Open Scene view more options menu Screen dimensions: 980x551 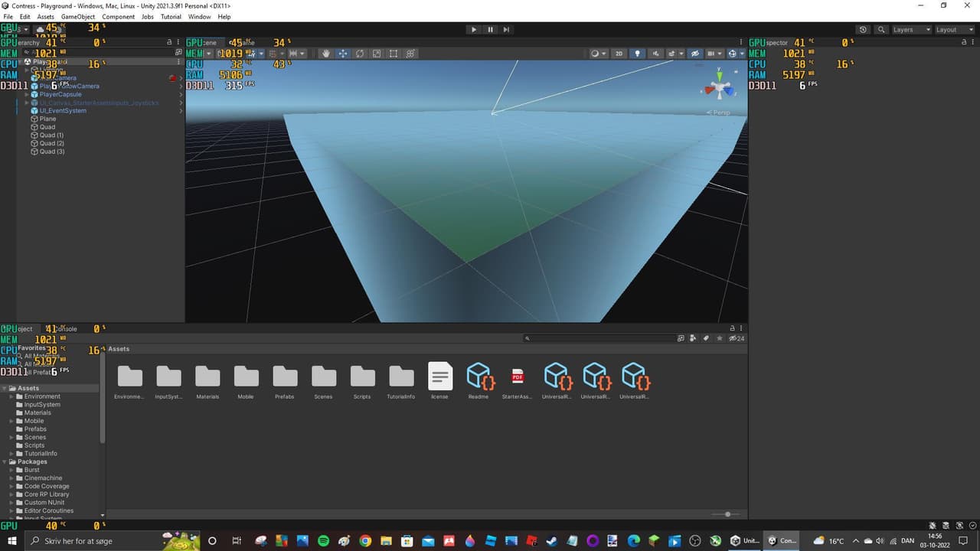[743, 42]
